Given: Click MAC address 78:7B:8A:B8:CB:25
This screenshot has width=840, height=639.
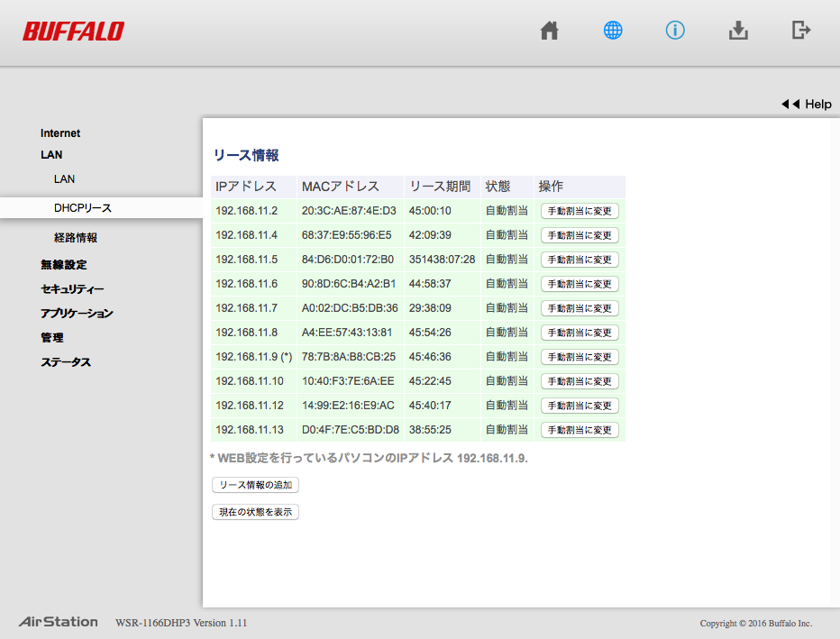Looking at the screenshot, I should [349, 357].
